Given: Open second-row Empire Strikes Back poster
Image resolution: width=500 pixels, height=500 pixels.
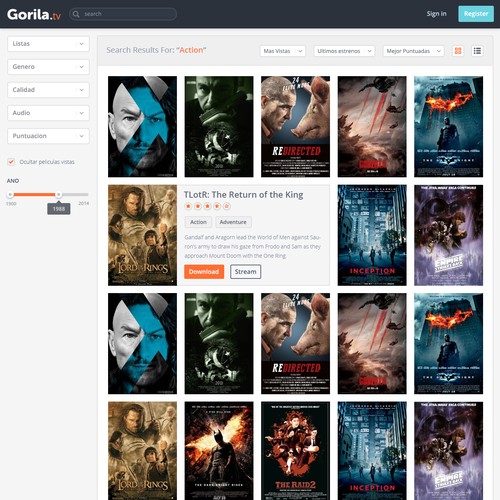Looking at the screenshot, I should pos(448,235).
